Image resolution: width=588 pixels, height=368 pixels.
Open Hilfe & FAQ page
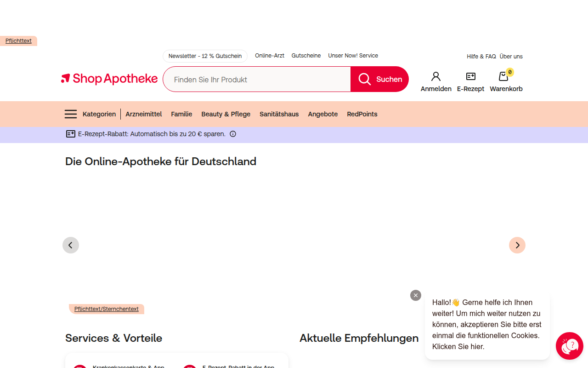481,57
